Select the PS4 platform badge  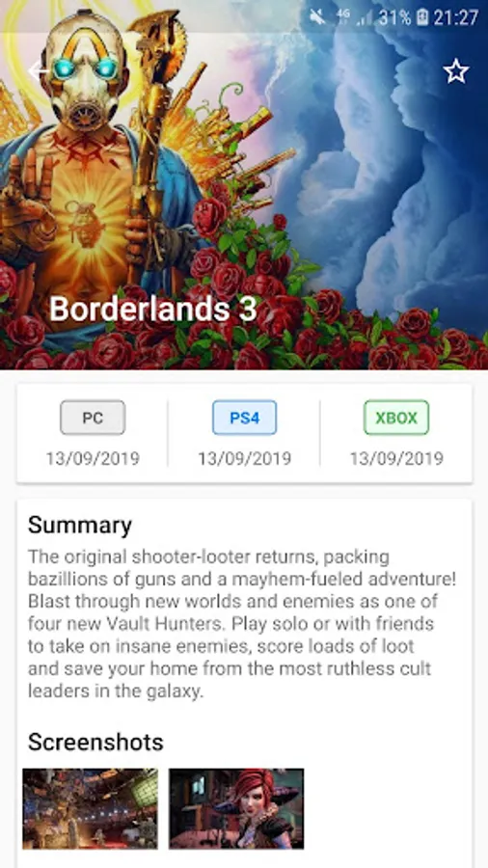point(245,418)
